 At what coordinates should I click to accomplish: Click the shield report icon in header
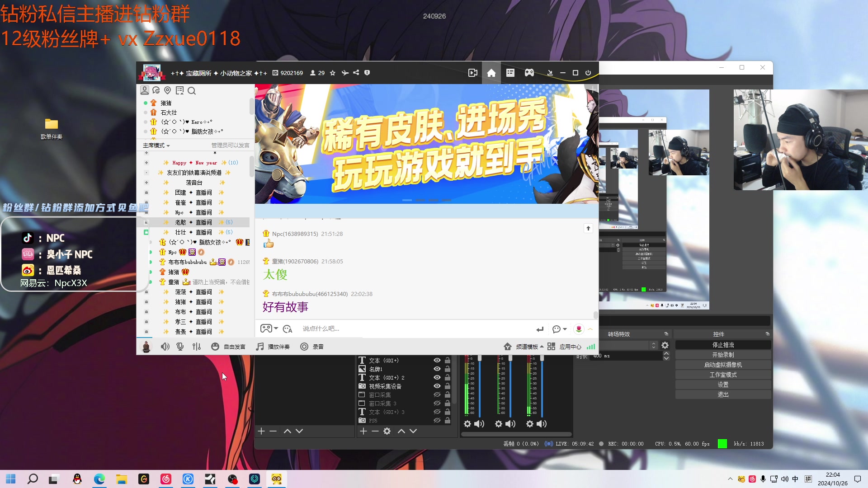(x=367, y=73)
